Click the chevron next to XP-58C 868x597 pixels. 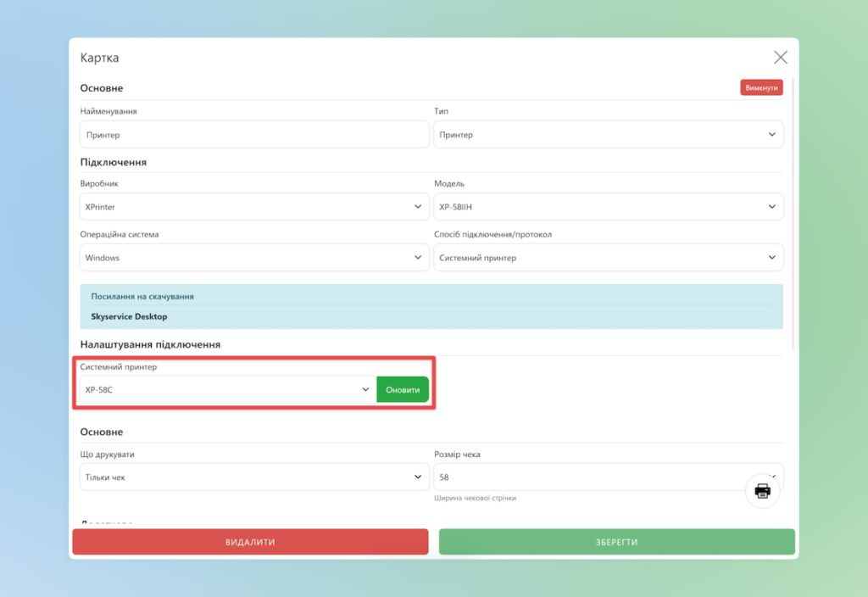(x=365, y=390)
